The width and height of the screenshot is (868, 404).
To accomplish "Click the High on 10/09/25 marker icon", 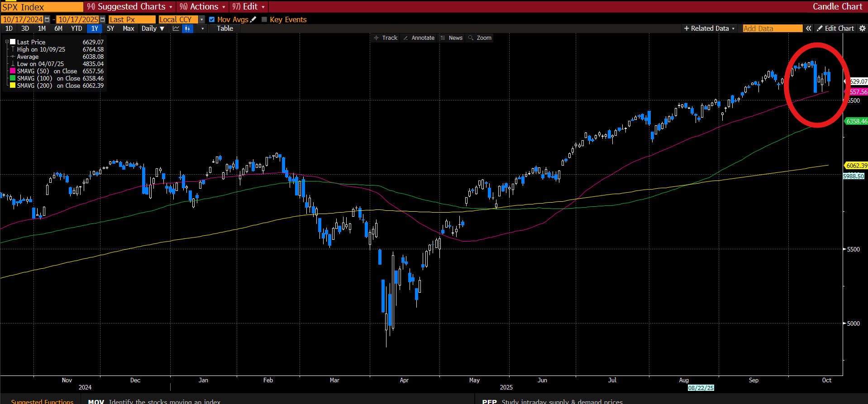I will pos(13,49).
